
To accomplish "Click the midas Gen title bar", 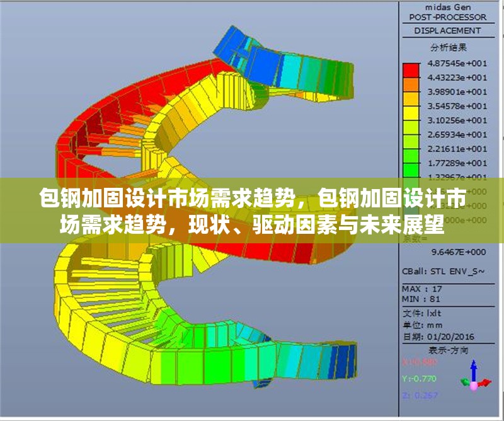I will click(447, 6).
